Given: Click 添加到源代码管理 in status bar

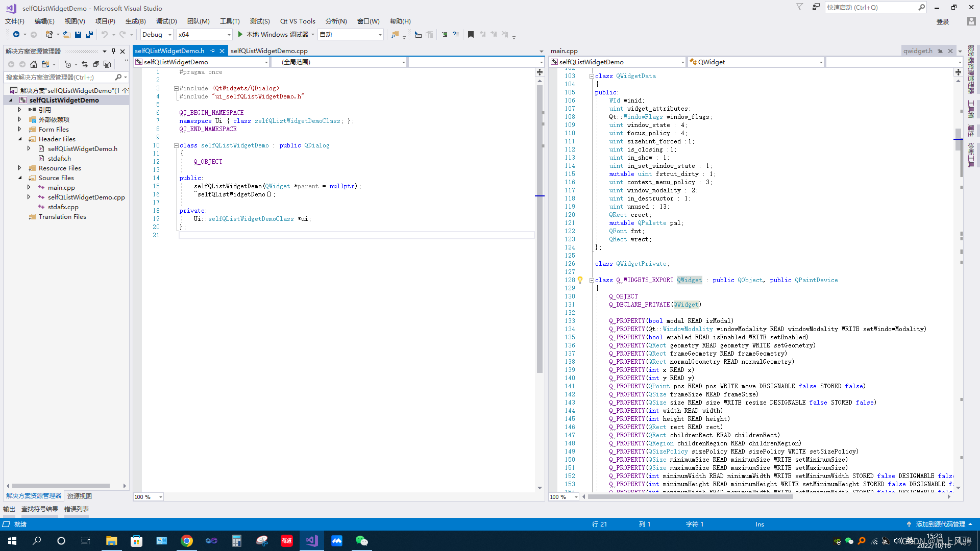Looking at the screenshot, I should pos(940,524).
